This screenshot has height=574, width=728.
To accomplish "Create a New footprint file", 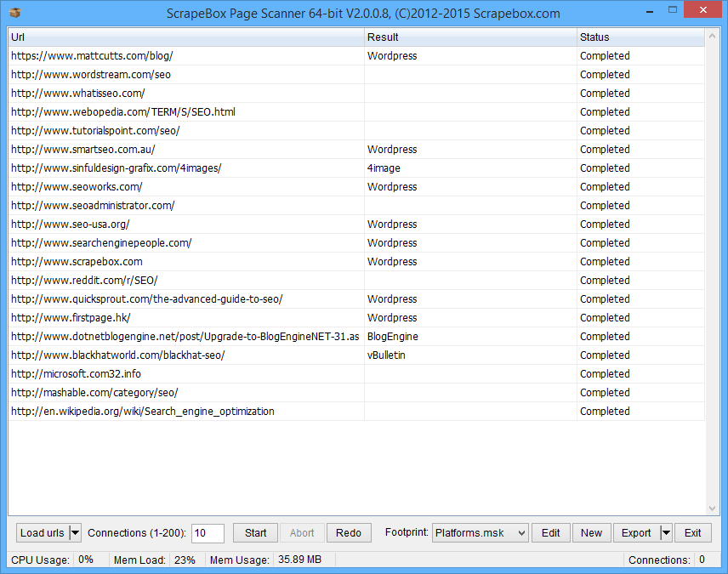I will [591, 533].
